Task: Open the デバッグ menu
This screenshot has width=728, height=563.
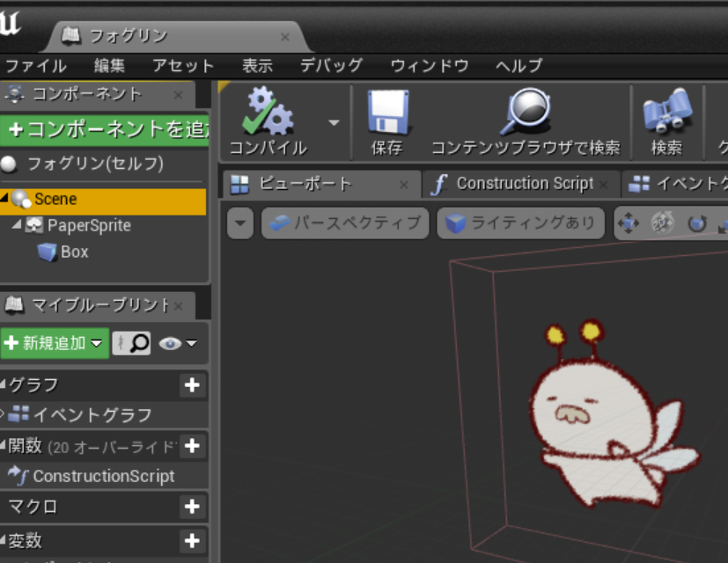Action: click(x=331, y=65)
